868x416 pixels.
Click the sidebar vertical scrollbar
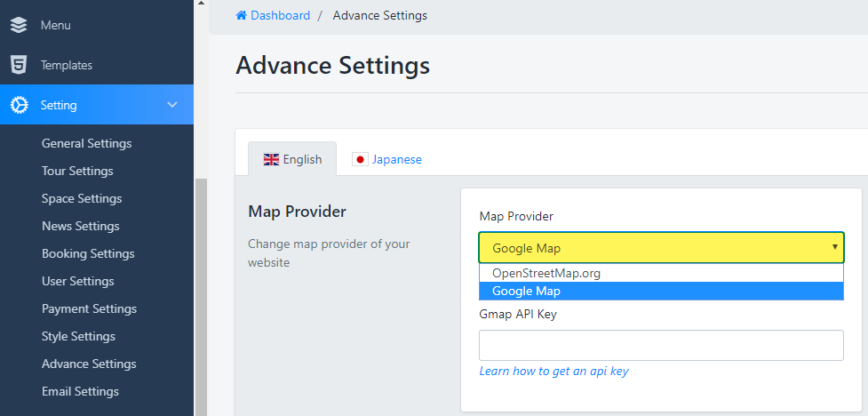click(x=201, y=293)
